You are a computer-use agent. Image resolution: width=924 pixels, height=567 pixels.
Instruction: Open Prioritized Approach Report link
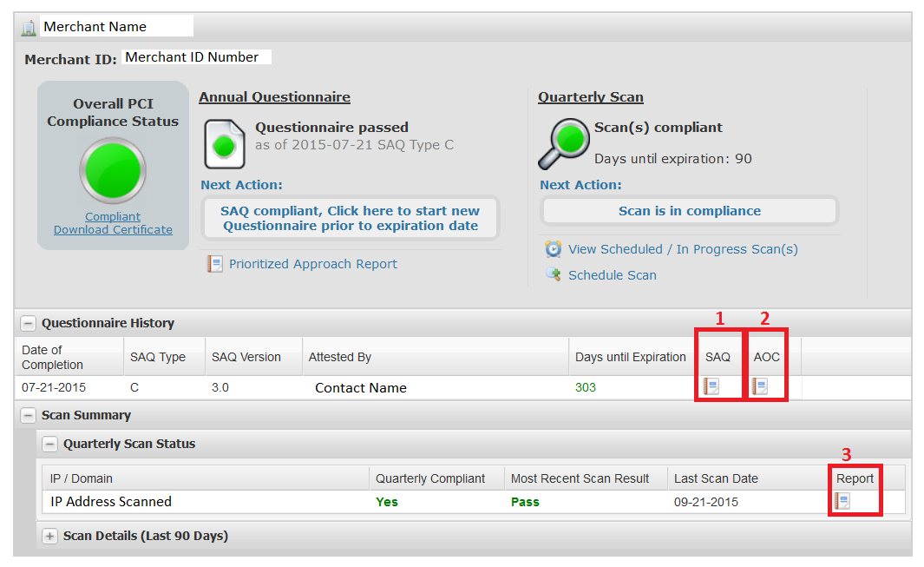[x=313, y=264]
